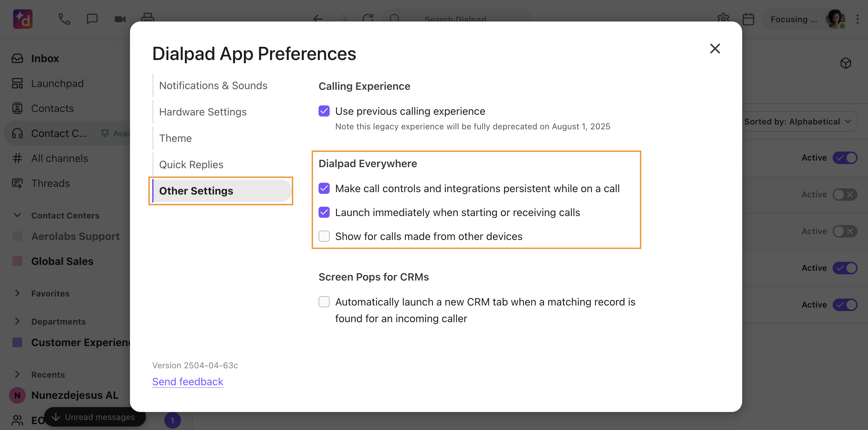Click the Send feedback link
This screenshot has height=430, width=868.
(x=188, y=381)
